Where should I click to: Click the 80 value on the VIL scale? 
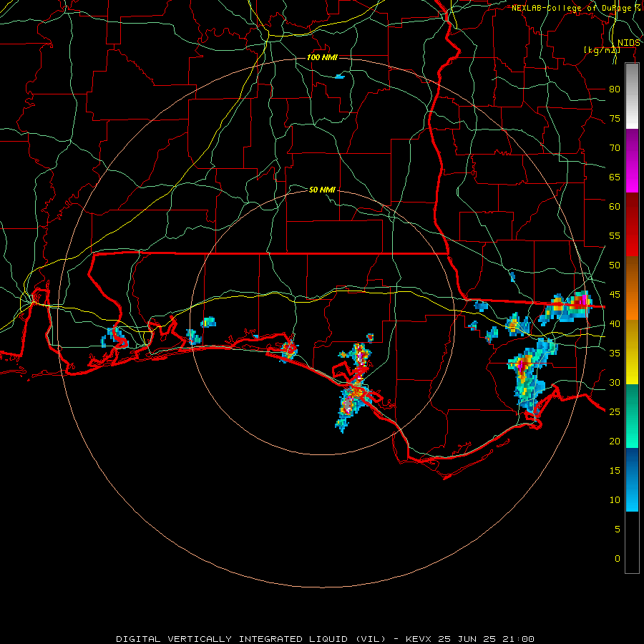(615, 89)
